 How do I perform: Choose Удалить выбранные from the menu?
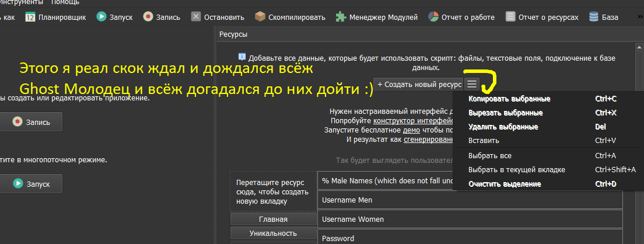click(548, 127)
